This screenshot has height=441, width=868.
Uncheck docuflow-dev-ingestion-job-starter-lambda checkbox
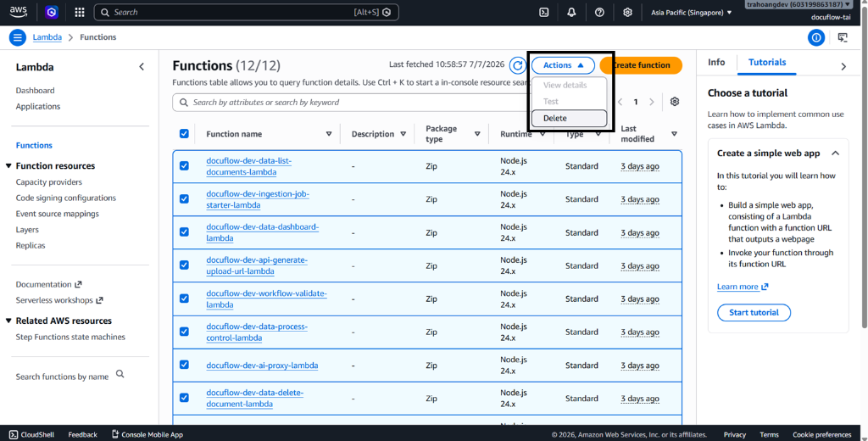(x=184, y=199)
